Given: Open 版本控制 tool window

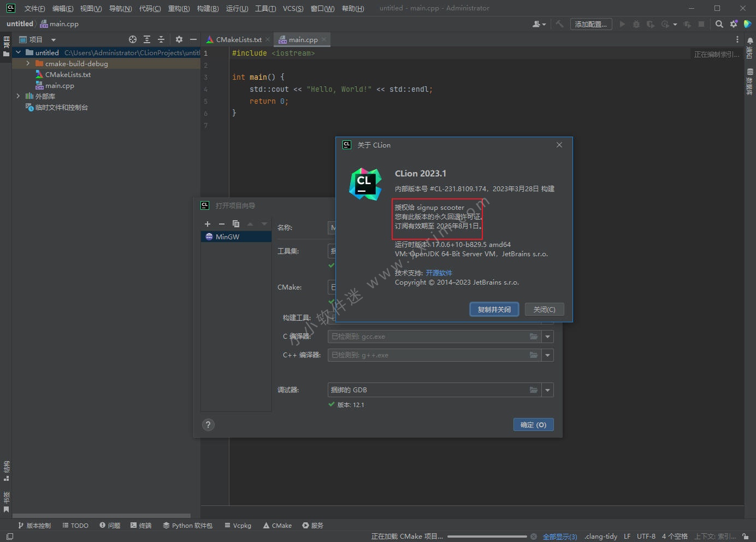Looking at the screenshot, I should coord(34,525).
